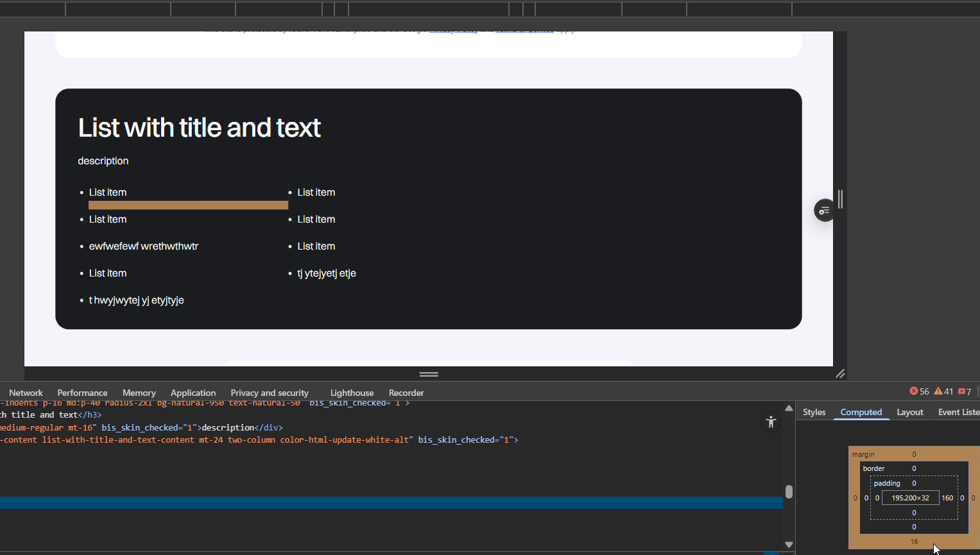This screenshot has width=980, height=555.
Task: Click the round floating button at the page's right edge
Action: tap(824, 210)
